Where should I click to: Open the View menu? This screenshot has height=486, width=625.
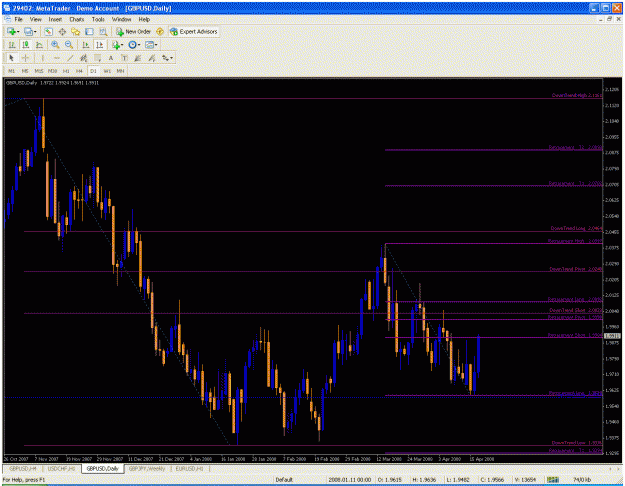click(x=35, y=19)
